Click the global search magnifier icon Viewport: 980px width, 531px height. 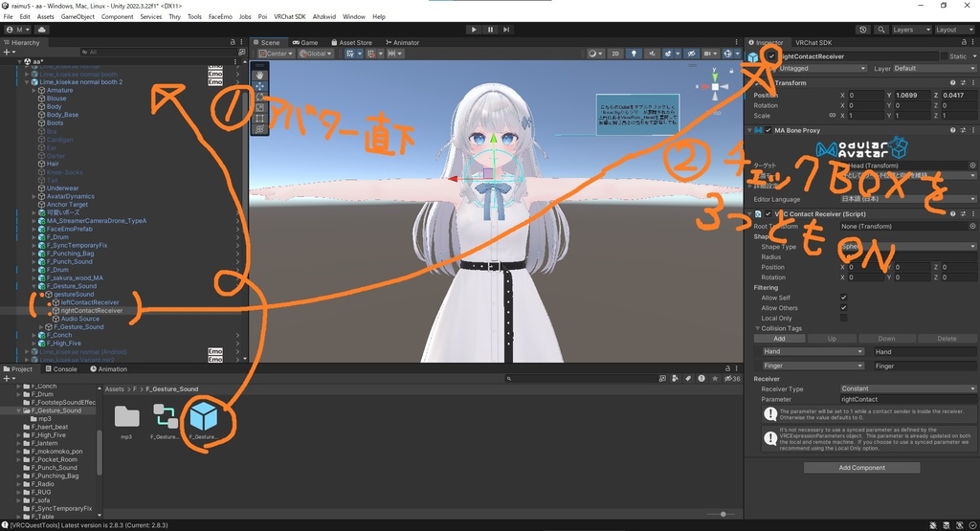(x=880, y=30)
